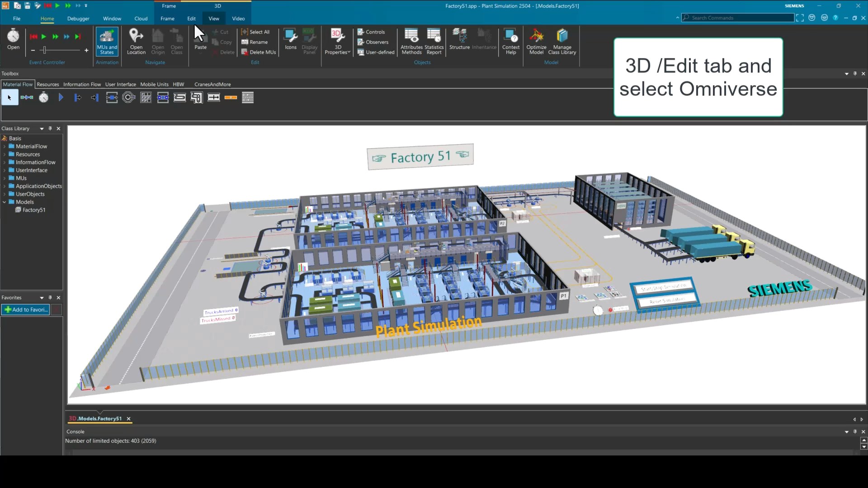Click the ribbon Step simulation button
The image size is (868, 488).
pos(78,37)
